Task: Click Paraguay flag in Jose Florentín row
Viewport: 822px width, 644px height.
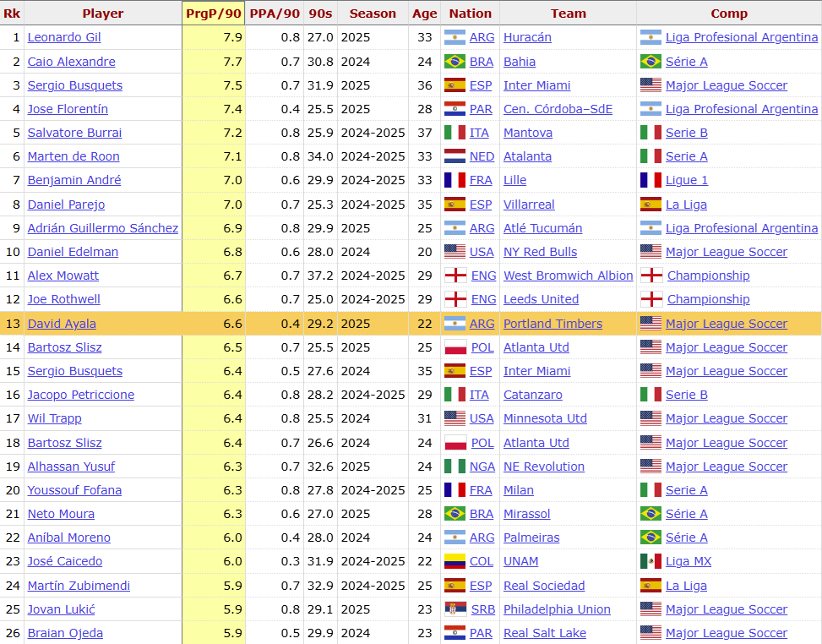Action: [x=455, y=108]
